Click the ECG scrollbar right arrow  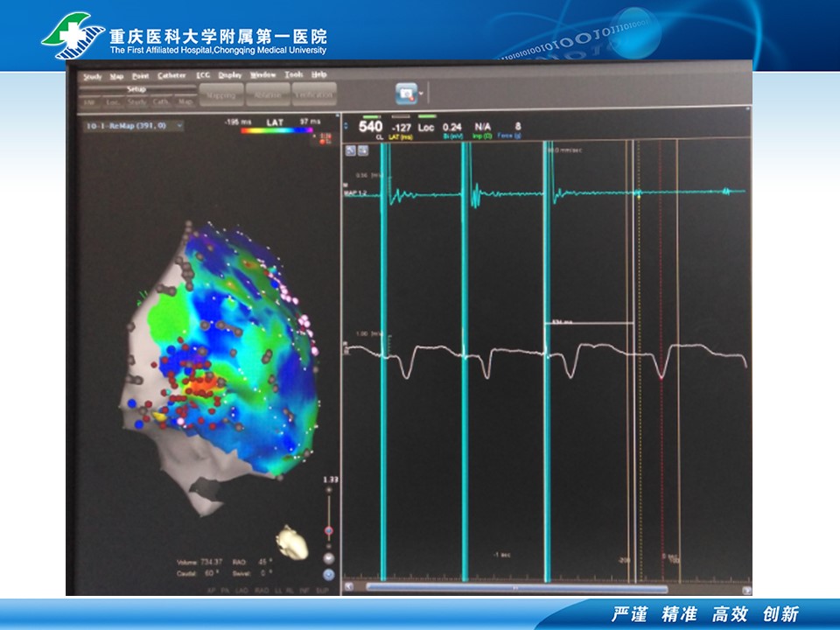(746, 591)
